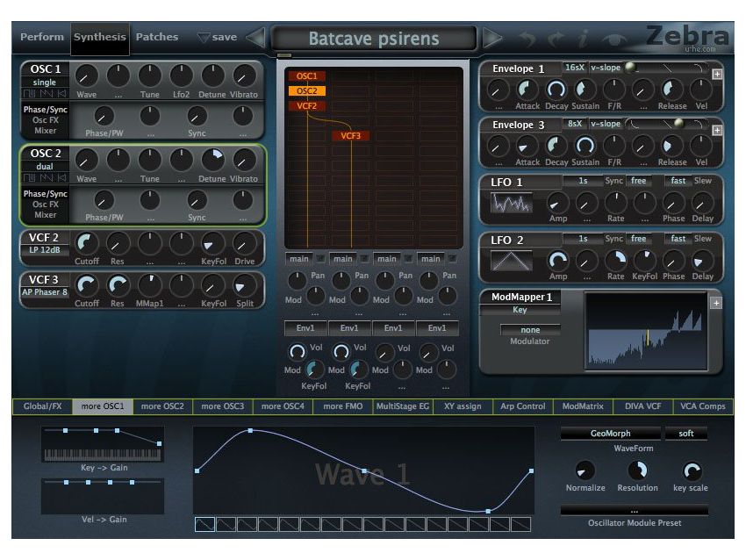Click the sawtooth wave icon in OSC 1
Viewport: 746px width, 560px height.
47,93
